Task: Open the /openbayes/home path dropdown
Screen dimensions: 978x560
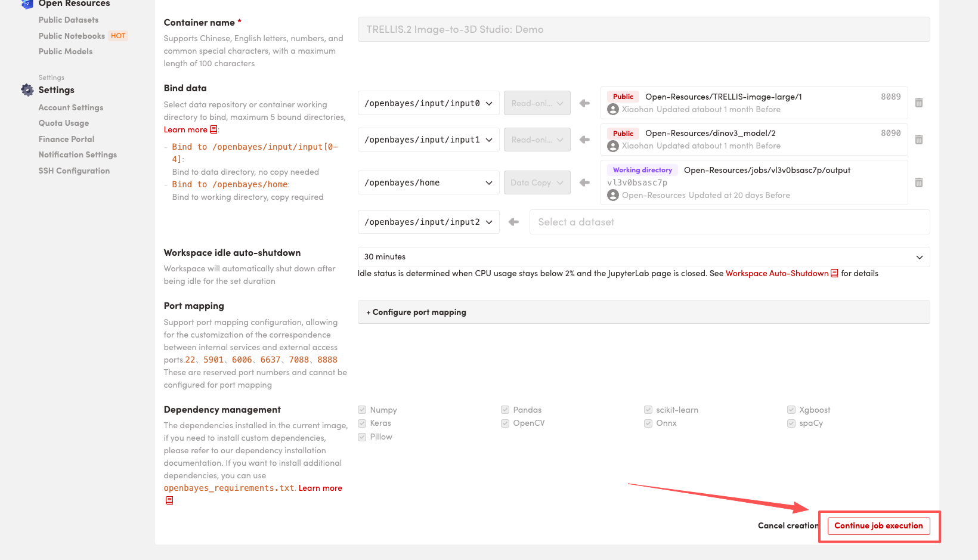Action: click(x=428, y=182)
